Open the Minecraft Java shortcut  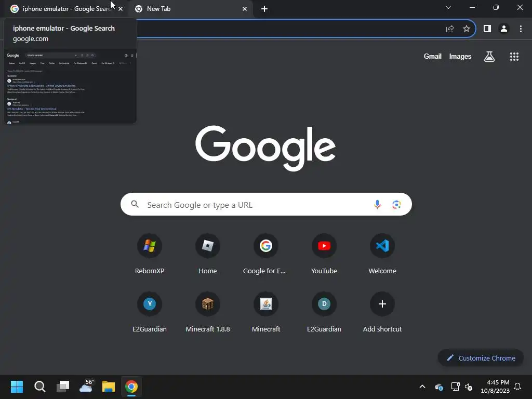click(265, 312)
